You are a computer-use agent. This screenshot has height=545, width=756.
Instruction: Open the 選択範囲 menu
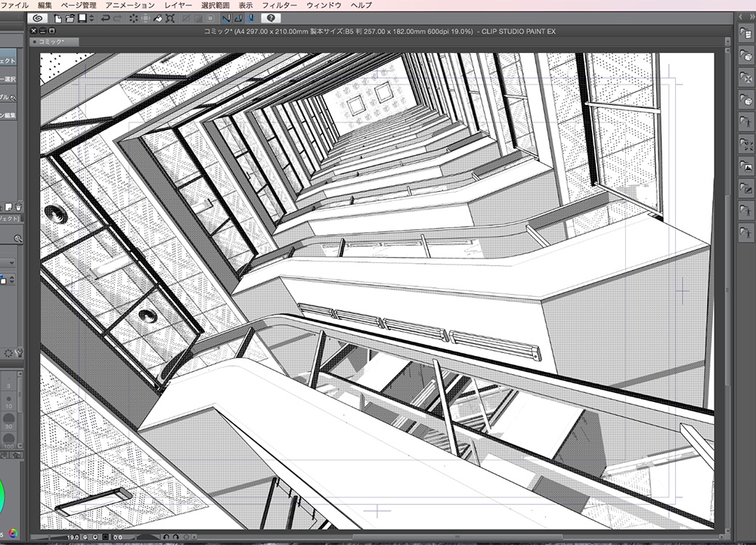pos(215,5)
